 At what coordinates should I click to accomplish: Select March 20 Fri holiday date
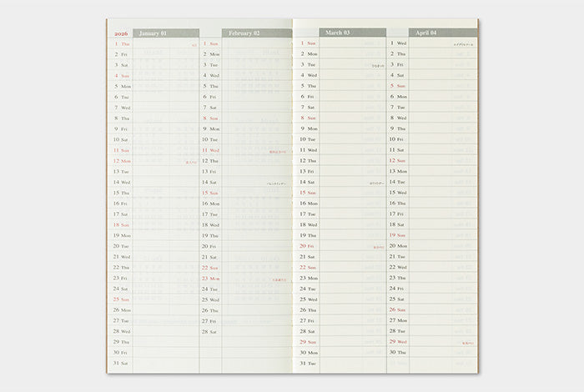coord(307,246)
